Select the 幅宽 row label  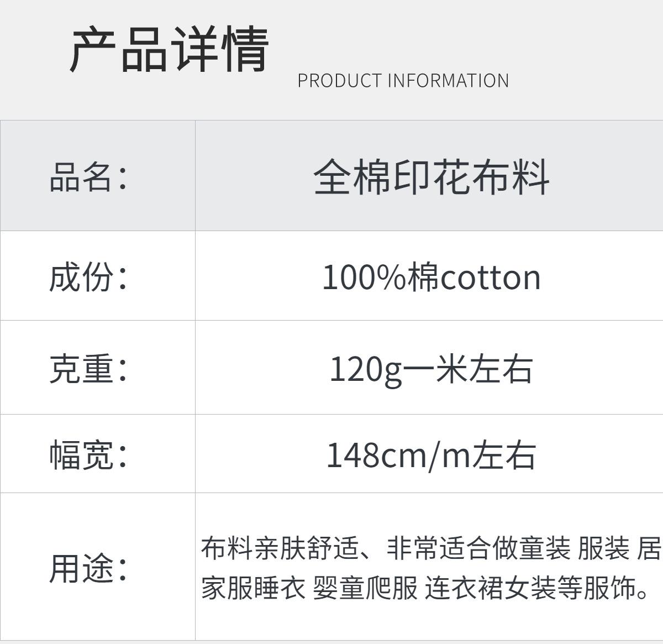pos(88,455)
